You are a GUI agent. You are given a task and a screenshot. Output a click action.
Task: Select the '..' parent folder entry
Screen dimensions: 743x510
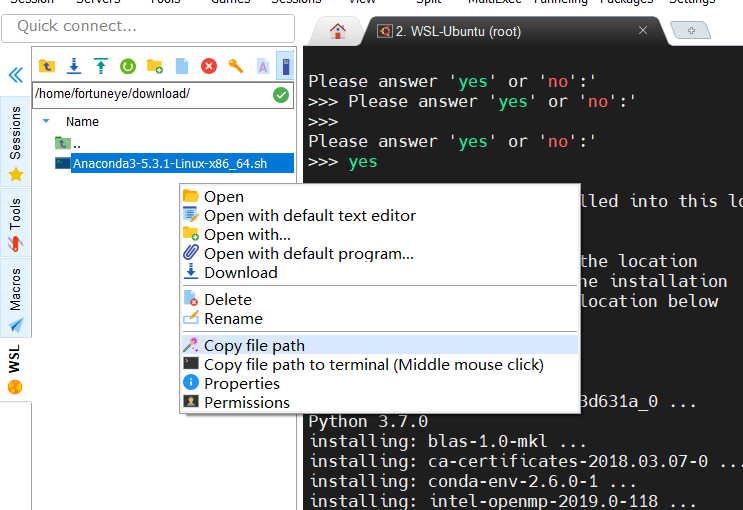(x=69, y=143)
